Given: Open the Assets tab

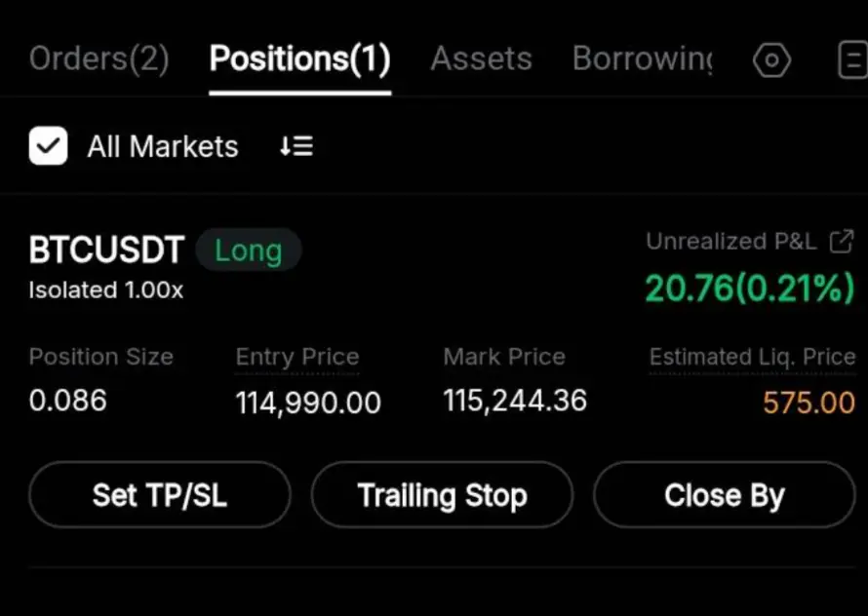Looking at the screenshot, I should coord(481,58).
